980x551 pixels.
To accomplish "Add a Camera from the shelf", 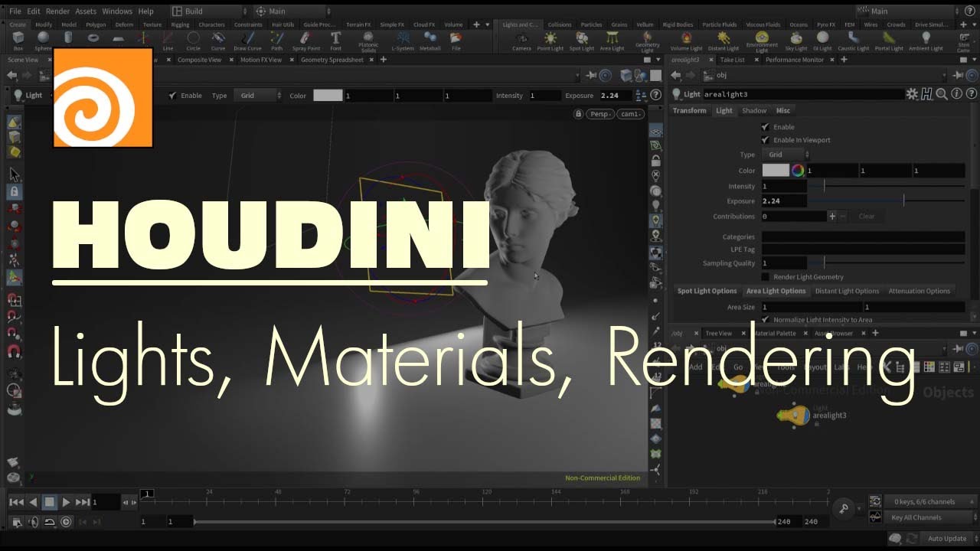I will (x=521, y=41).
